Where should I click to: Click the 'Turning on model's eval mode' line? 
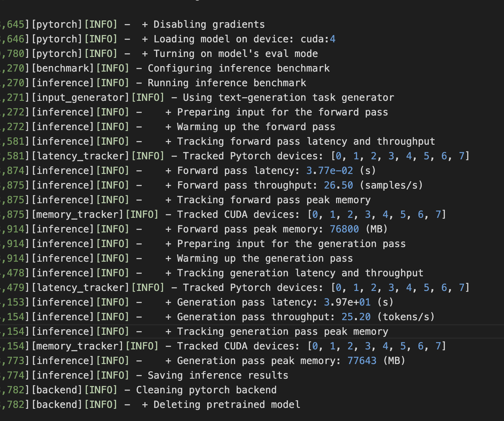tap(236, 54)
